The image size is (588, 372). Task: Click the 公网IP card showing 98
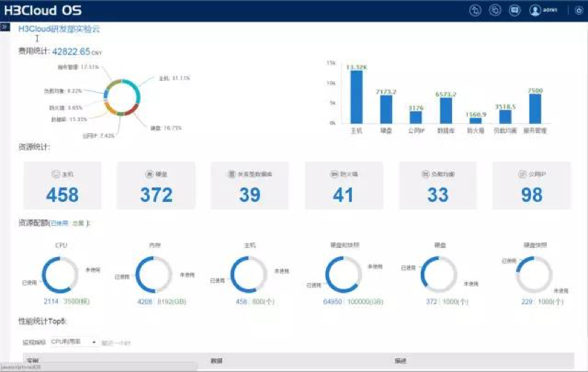(531, 186)
